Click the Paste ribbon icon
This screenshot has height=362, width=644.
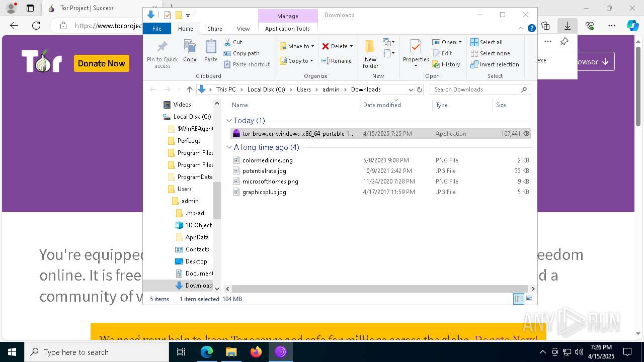pyautogui.click(x=211, y=51)
